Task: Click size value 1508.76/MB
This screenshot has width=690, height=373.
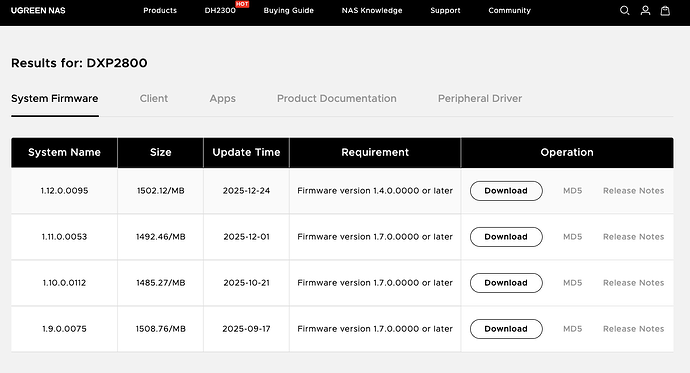Action: pyautogui.click(x=161, y=329)
